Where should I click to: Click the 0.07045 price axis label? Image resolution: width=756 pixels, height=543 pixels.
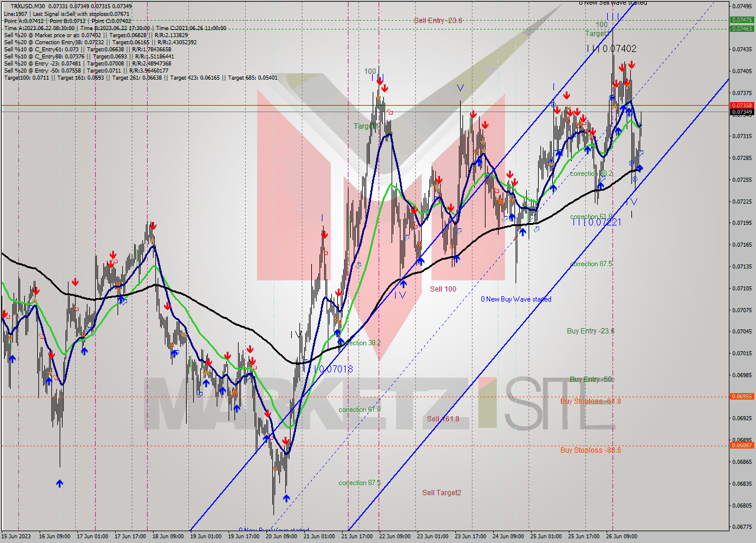click(x=742, y=331)
